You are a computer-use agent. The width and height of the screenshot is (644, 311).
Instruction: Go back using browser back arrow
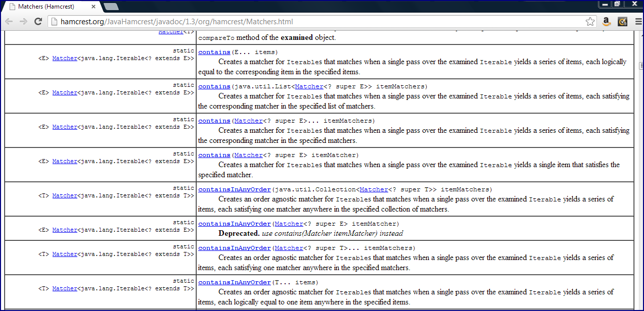click(9, 22)
